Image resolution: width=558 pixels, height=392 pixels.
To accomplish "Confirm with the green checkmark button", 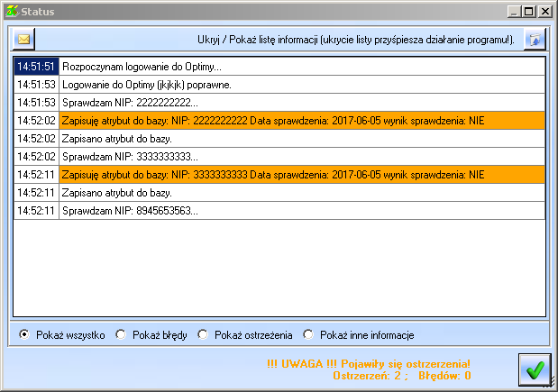I will (535, 369).
